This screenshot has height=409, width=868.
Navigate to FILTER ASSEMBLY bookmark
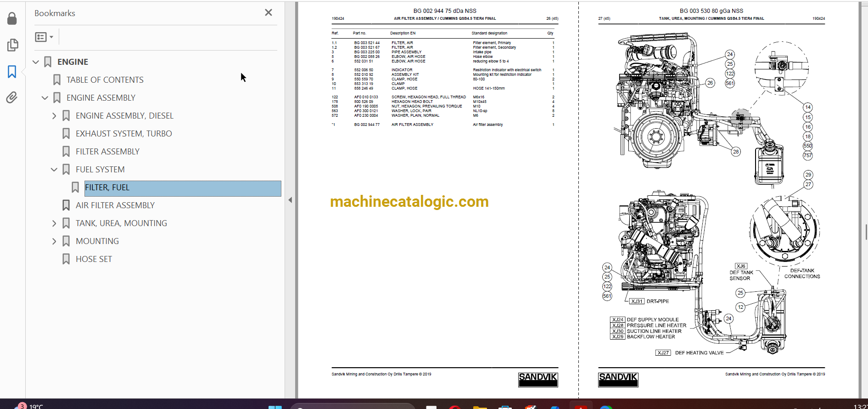pyautogui.click(x=107, y=152)
